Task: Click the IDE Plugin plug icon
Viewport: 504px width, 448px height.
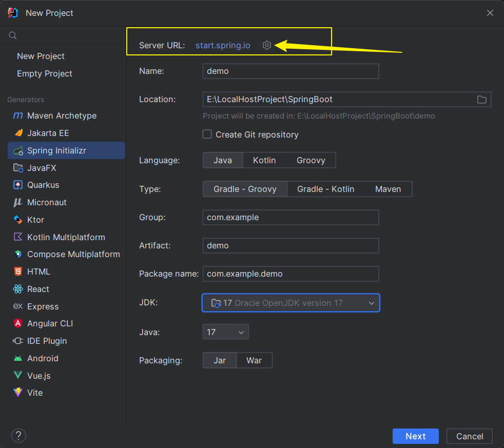Action: point(18,341)
